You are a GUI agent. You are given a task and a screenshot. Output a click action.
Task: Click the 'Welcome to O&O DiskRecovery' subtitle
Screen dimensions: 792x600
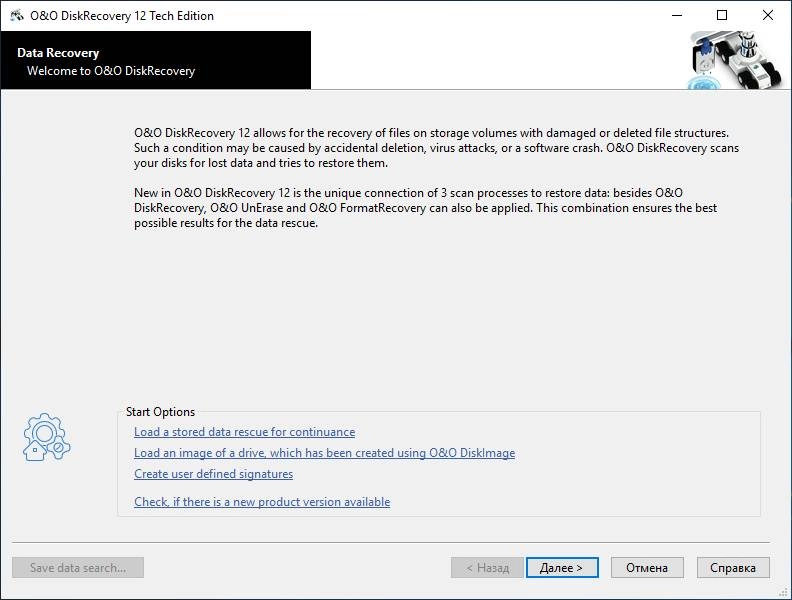(111, 71)
